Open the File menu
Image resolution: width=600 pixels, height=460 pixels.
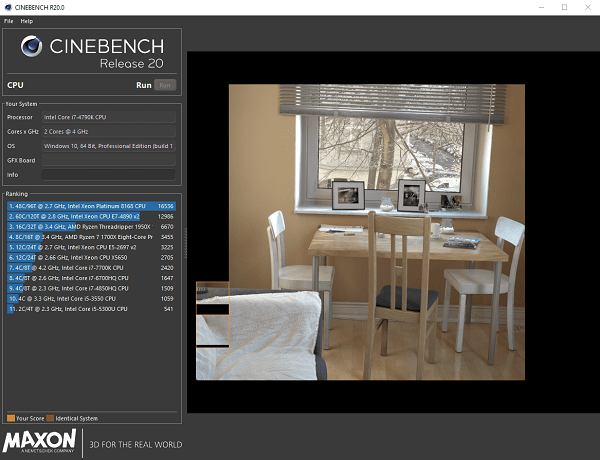(8, 20)
